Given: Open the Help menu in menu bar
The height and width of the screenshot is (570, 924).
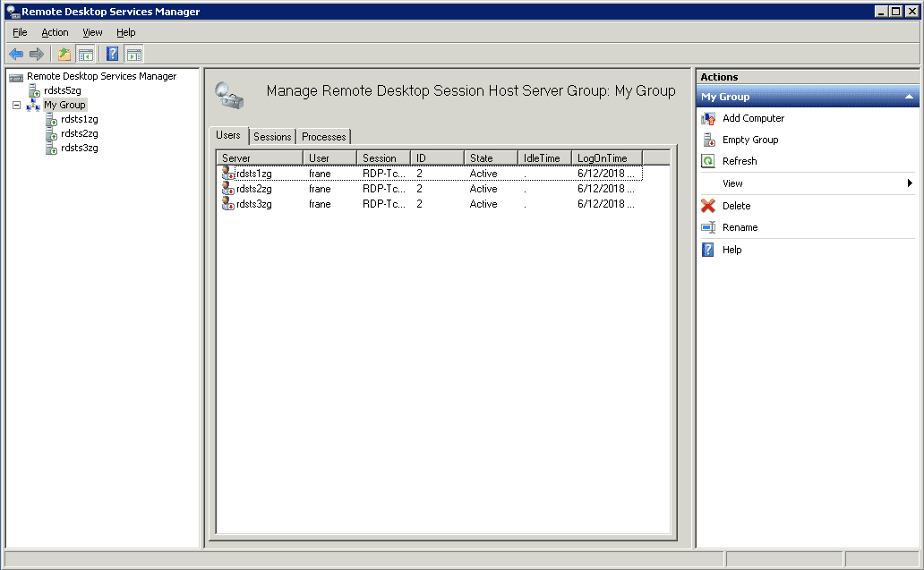Looking at the screenshot, I should point(126,32).
